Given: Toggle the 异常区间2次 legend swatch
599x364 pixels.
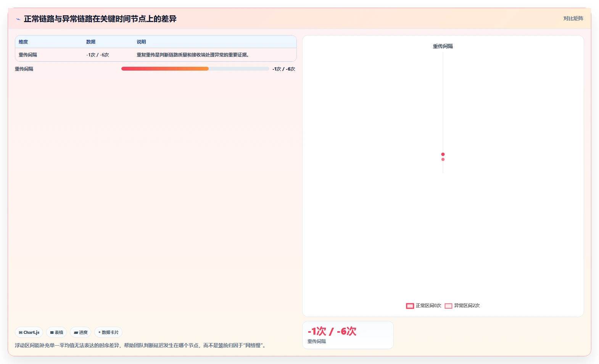Looking at the screenshot, I should 448,306.
